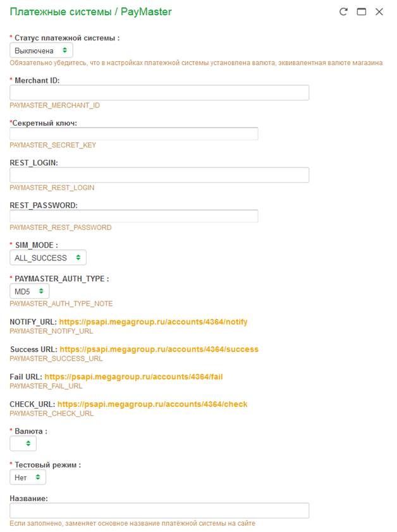Click the PAYMASTER_MERCHANT_ID hint text

pyautogui.click(x=55, y=106)
